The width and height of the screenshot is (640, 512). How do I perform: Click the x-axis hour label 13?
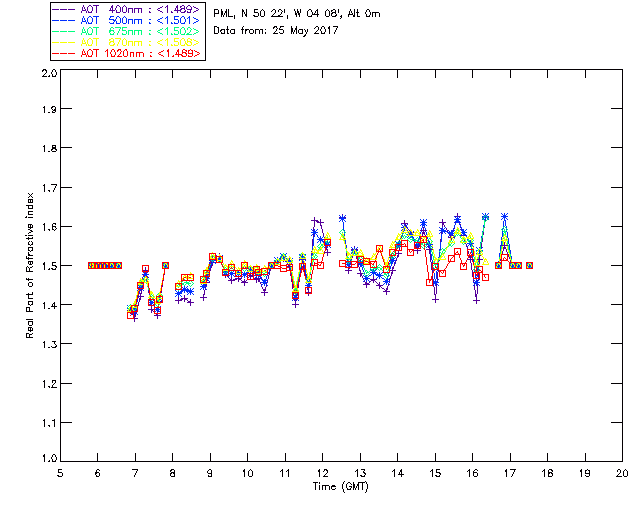pyautogui.click(x=360, y=473)
